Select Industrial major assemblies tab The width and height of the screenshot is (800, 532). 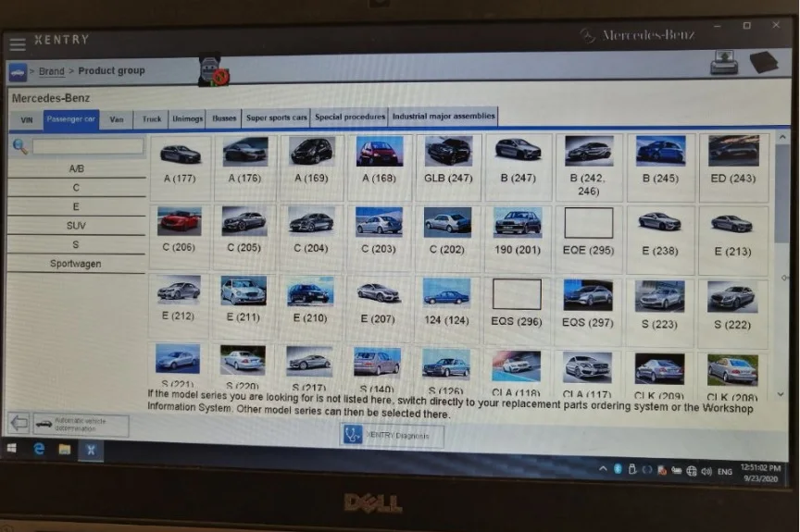(x=443, y=117)
